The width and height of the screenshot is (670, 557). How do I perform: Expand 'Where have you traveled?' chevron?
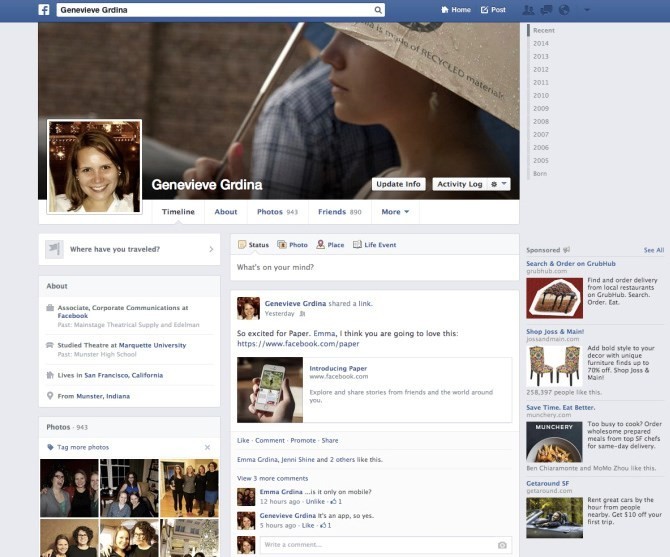pyautogui.click(x=211, y=249)
